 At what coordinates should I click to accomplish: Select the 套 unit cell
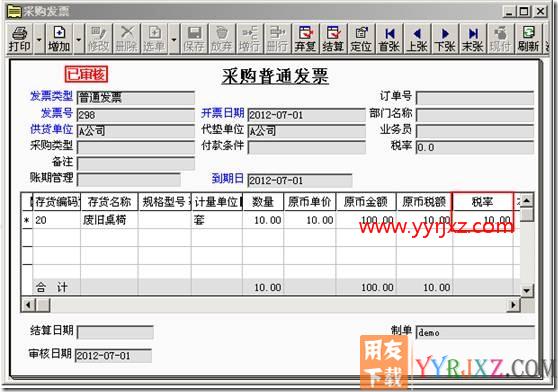pyautogui.click(x=217, y=220)
